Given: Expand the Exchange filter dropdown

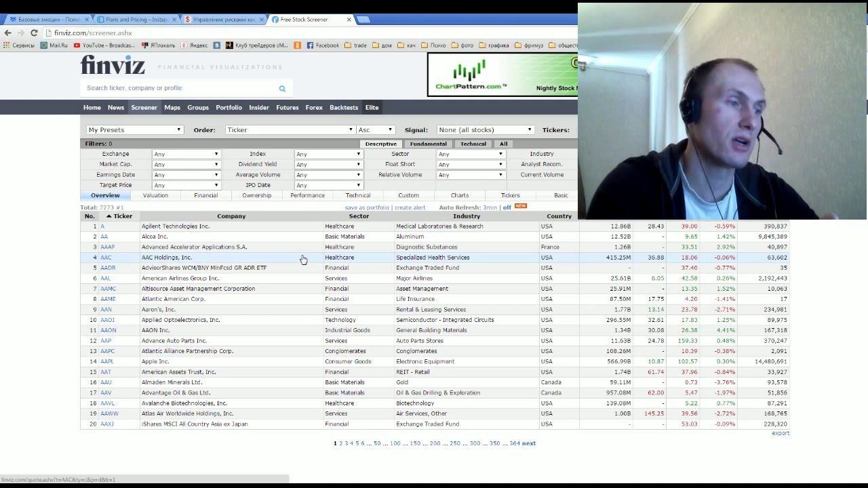Looking at the screenshot, I should tap(186, 154).
